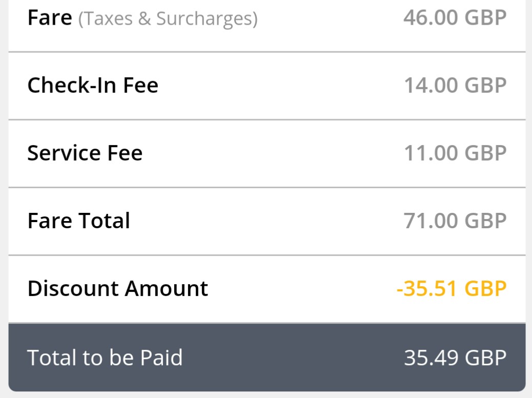This screenshot has height=398, width=532.
Task: Click the orange GBP in discount row
Action: point(485,289)
